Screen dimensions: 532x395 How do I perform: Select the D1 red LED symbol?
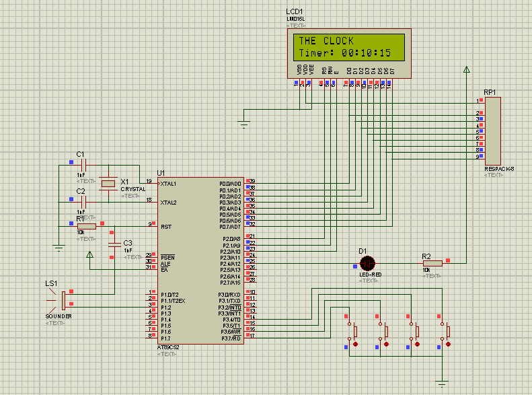tap(367, 263)
